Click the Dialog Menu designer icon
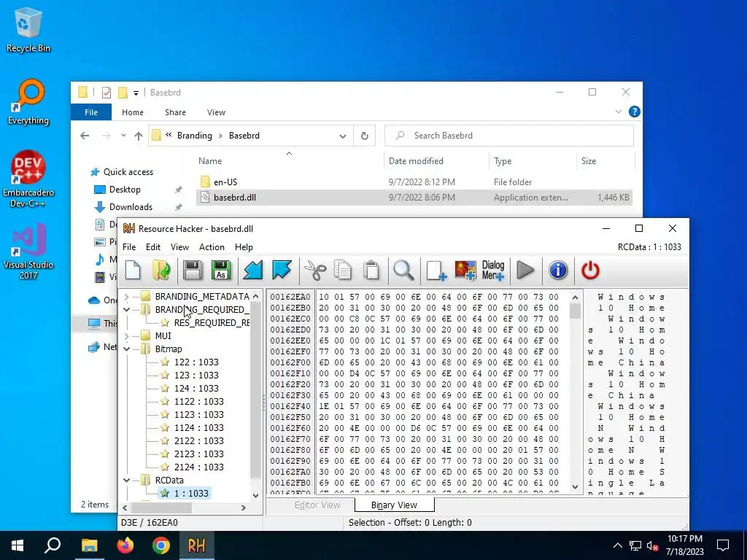Viewport: 747px width, 560px height. tap(493, 270)
